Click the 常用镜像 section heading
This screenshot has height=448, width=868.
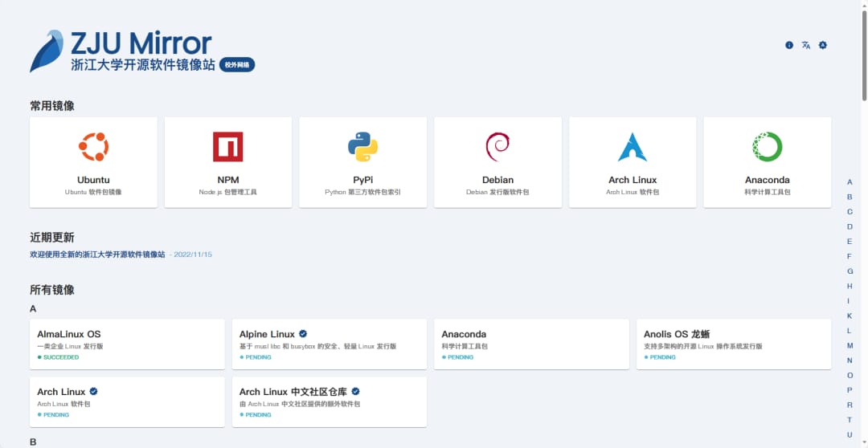(52, 106)
